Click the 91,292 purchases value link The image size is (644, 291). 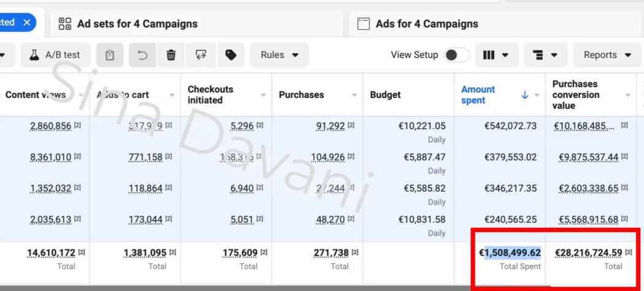click(x=330, y=126)
